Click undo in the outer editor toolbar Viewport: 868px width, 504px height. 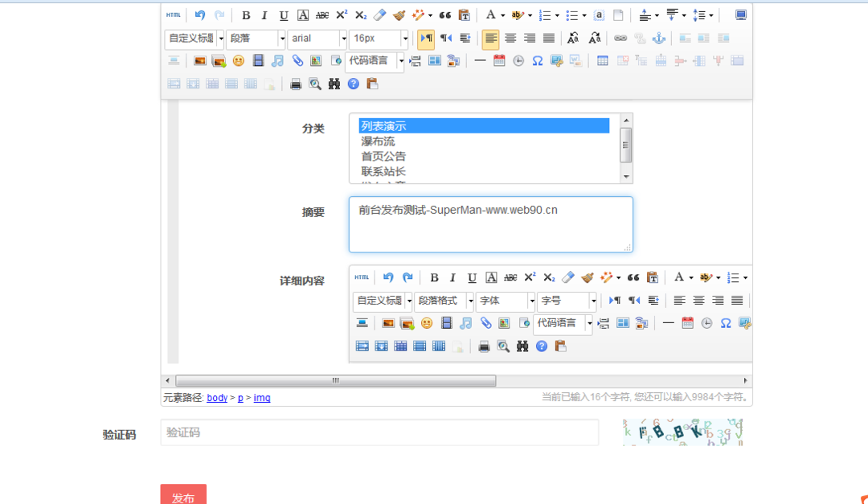pos(200,15)
